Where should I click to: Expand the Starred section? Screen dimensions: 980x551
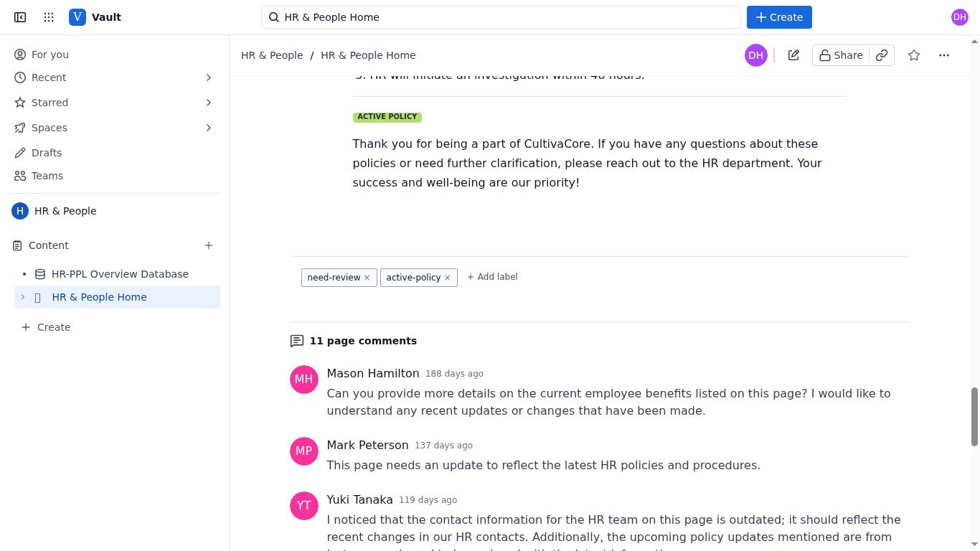pos(209,103)
